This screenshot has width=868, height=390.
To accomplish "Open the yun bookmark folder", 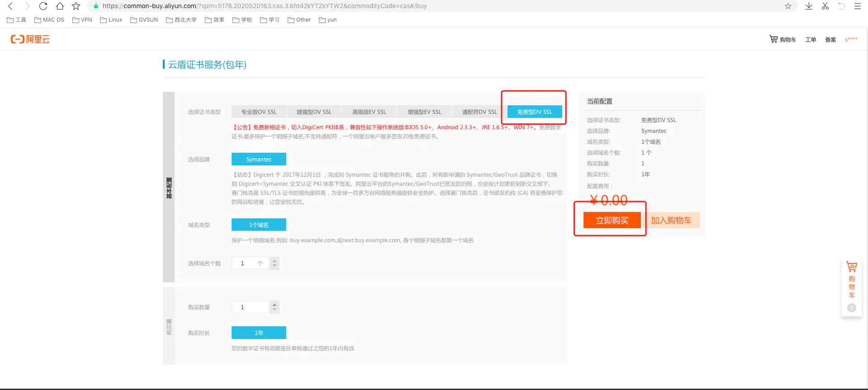I will coord(328,20).
